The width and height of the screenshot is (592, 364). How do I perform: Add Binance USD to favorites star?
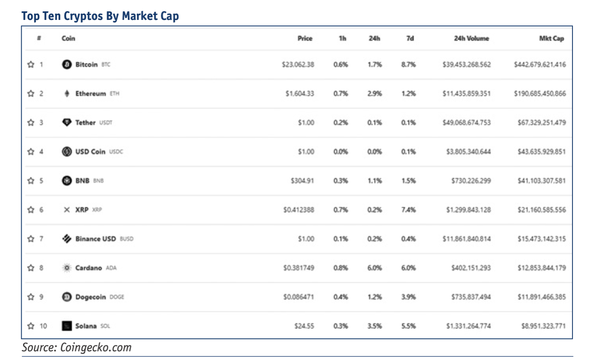[x=31, y=238]
